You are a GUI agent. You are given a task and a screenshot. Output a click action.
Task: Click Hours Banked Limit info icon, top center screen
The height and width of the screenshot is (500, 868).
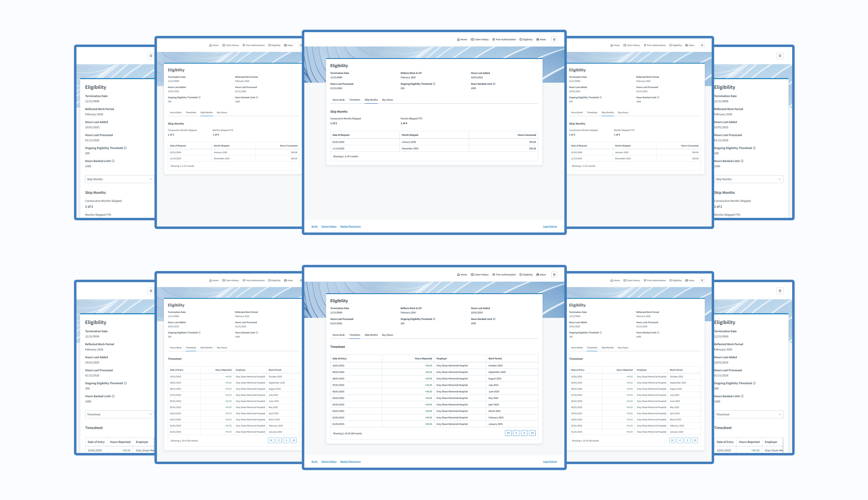494,84
